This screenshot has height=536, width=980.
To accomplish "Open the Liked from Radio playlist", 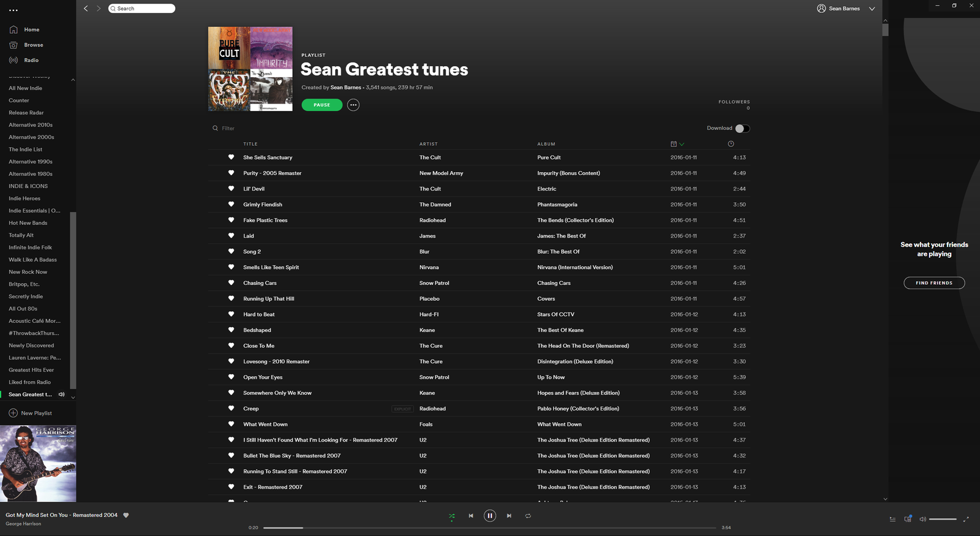I will 29,382.
